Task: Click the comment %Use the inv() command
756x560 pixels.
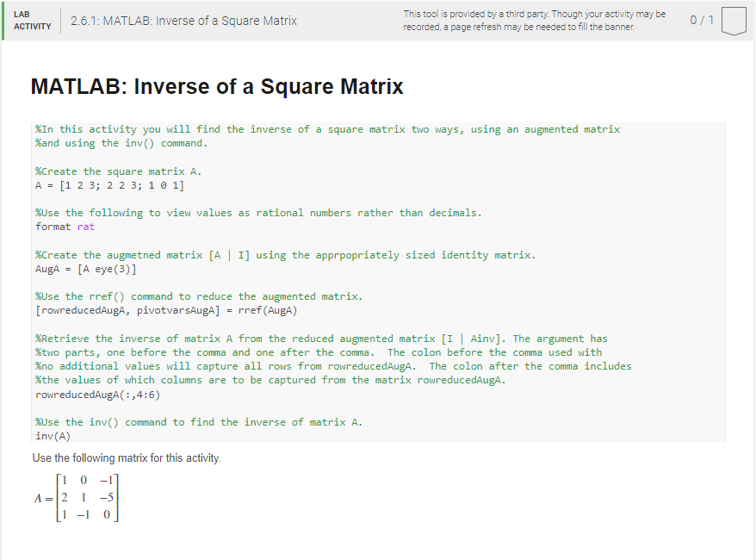Action: [199, 422]
